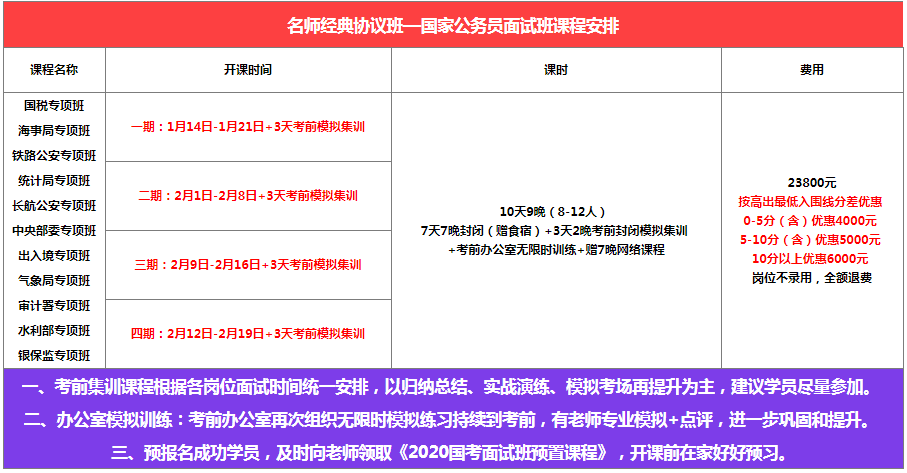Viewport: 907px width, 473px height.
Task: Select the 气象局专项班 entry
Action: pos(54,281)
